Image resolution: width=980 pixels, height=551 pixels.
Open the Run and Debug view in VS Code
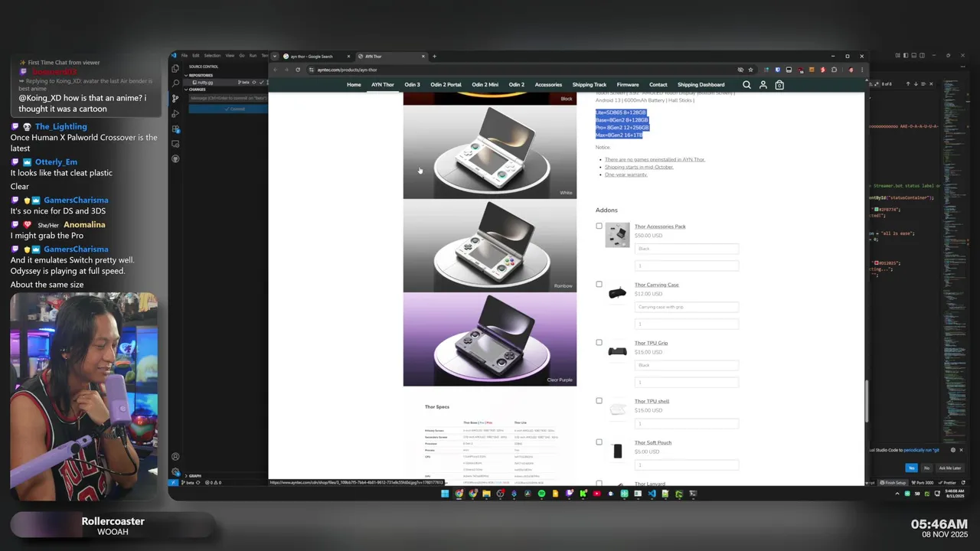coord(175,113)
